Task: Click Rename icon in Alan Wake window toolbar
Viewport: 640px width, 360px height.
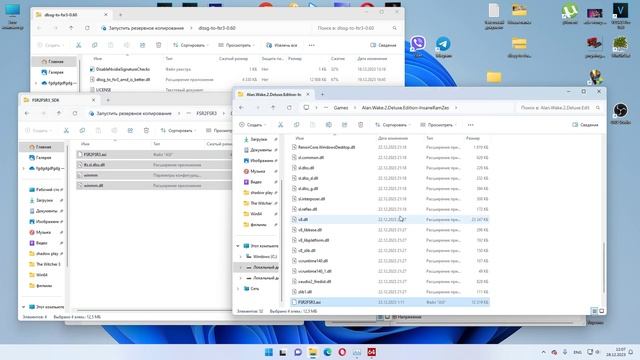Action: (329, 125)
